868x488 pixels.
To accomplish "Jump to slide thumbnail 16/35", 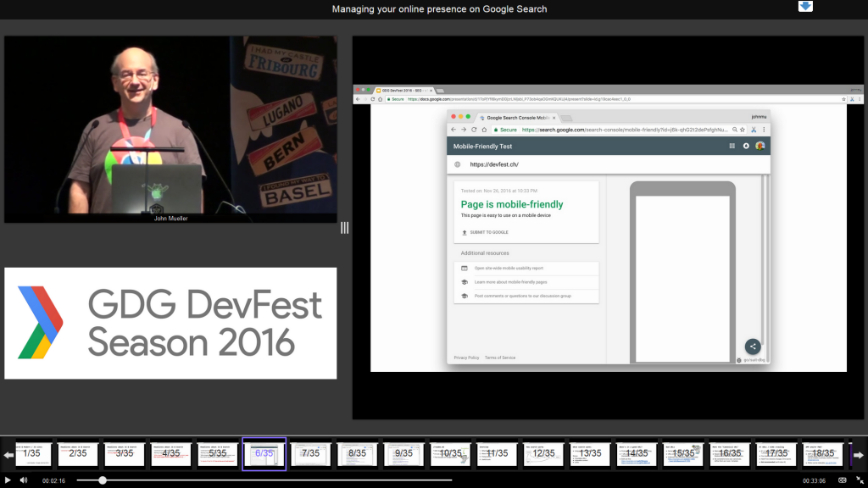I will [x=730, y=454].
